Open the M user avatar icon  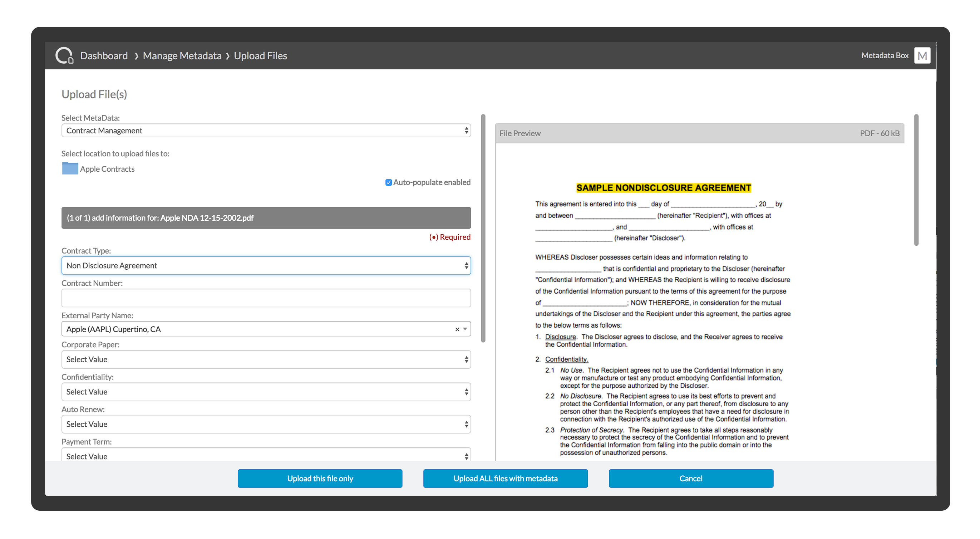point(922,55)
